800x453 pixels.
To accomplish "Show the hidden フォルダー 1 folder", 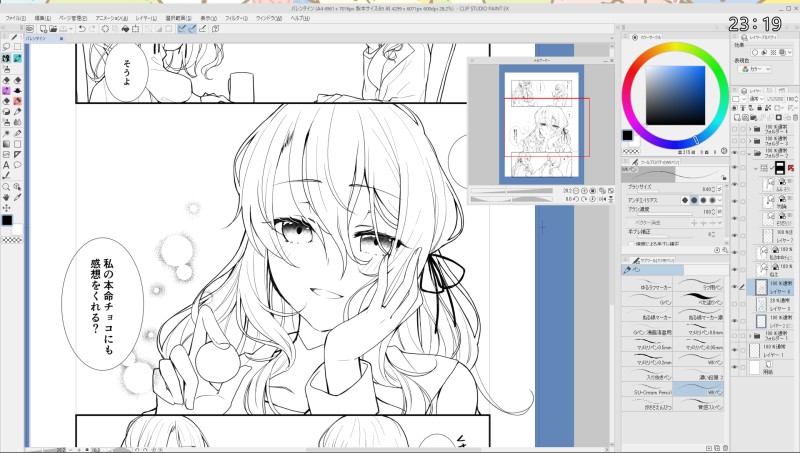I will coord(735,336).
